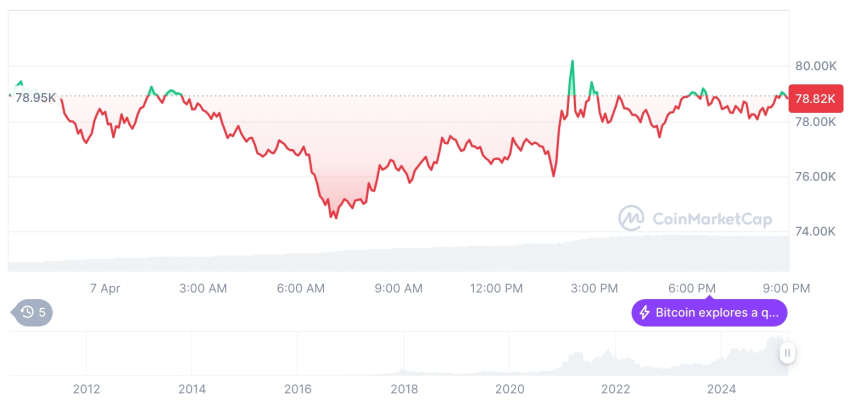Click the 80.00K price axis label

[x=815, y=66]
